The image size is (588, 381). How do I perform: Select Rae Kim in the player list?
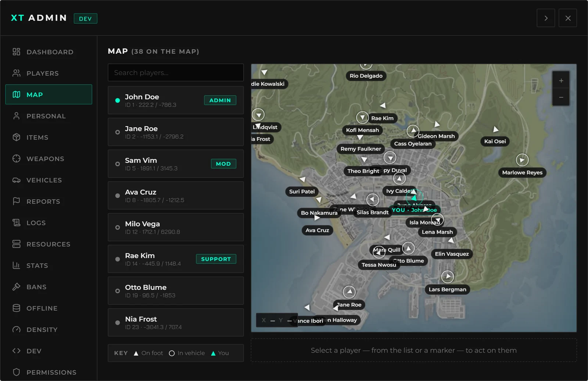pyautogui.click(x=176, y=259)
